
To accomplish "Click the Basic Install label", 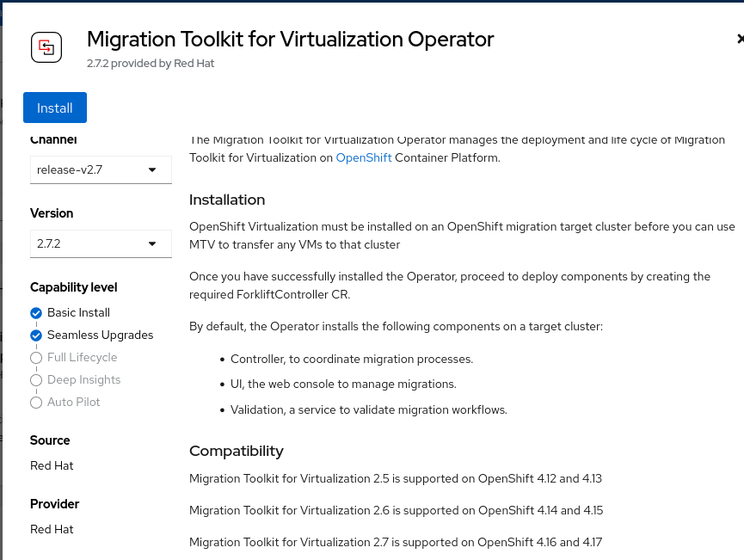I will [x=78, y=313].
